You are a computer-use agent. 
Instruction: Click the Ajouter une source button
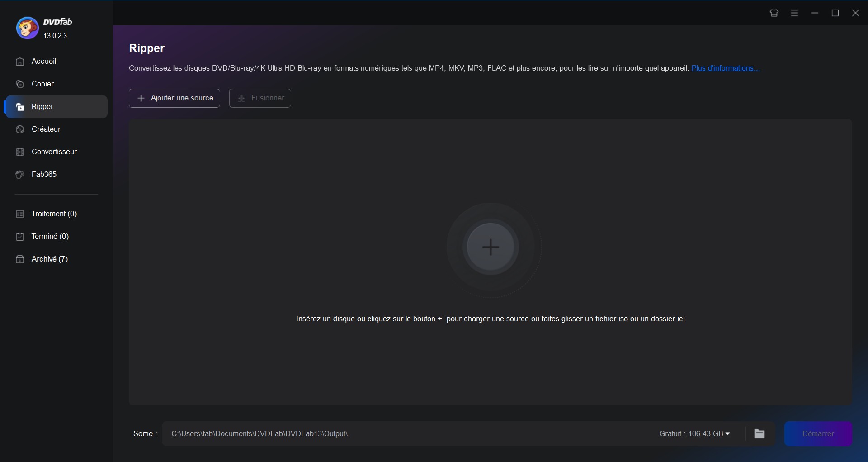pos(175,98)
